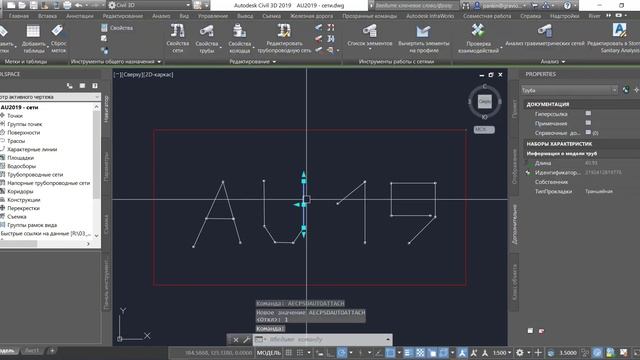Open command line recent commands arrow

[387, 340]
